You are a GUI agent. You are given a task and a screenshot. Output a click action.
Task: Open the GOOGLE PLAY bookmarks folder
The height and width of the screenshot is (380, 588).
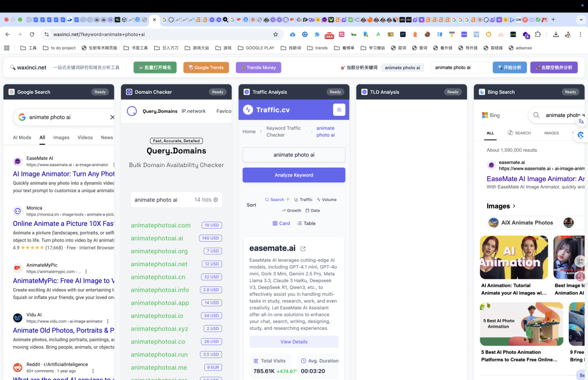click(x=256, y=48)
